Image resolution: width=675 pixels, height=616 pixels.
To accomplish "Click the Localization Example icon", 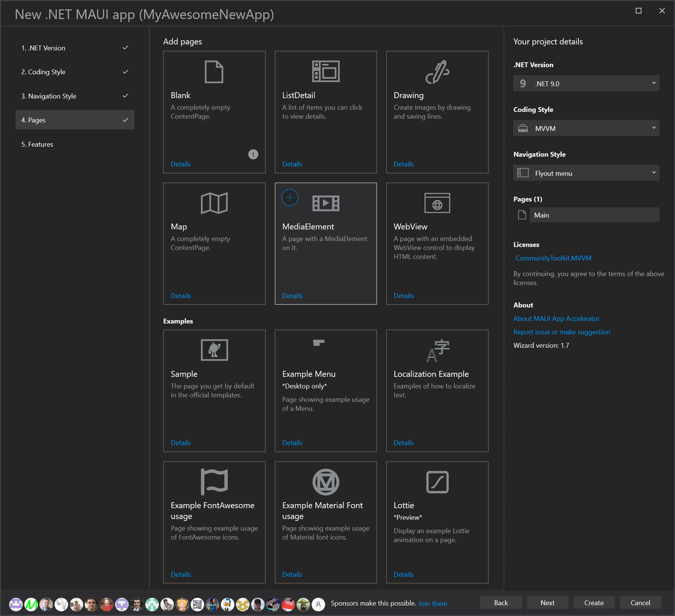I will pos(438,350).
